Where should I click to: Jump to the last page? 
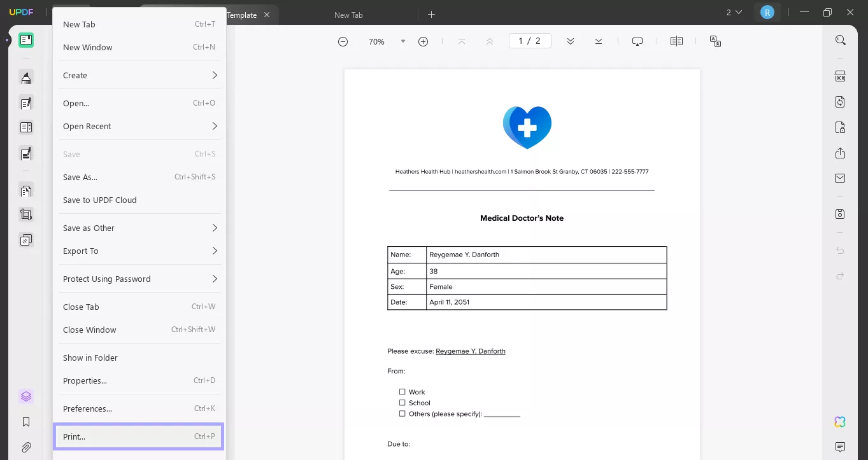pyautogui.click(x=599, y=41)
